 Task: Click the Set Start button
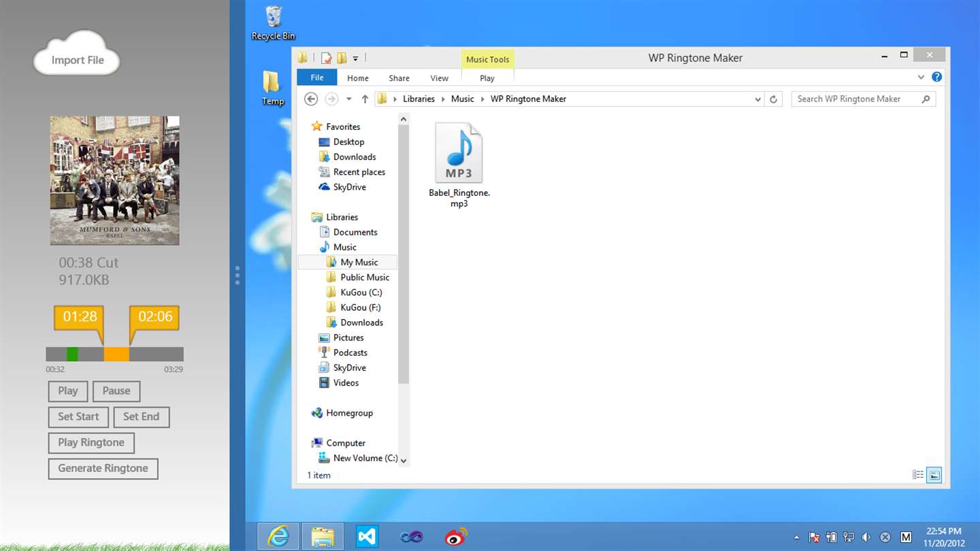[x=78, y=417]
